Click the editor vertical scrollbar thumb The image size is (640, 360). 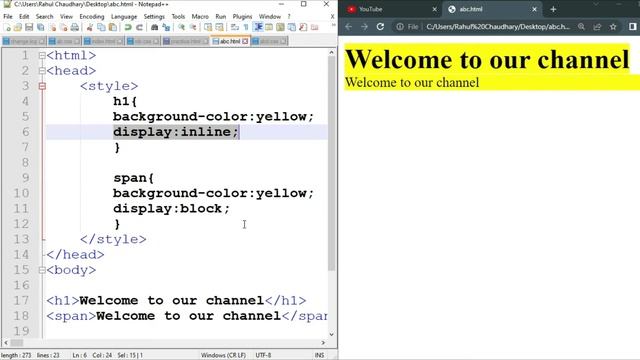[331, 163]
